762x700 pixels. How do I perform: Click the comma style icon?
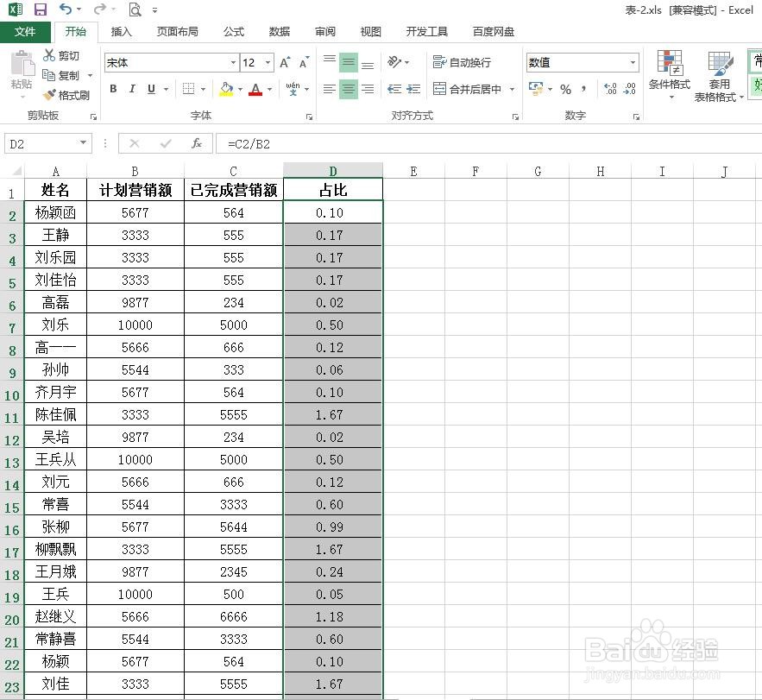pyautogui.click(x=583, y=89)
